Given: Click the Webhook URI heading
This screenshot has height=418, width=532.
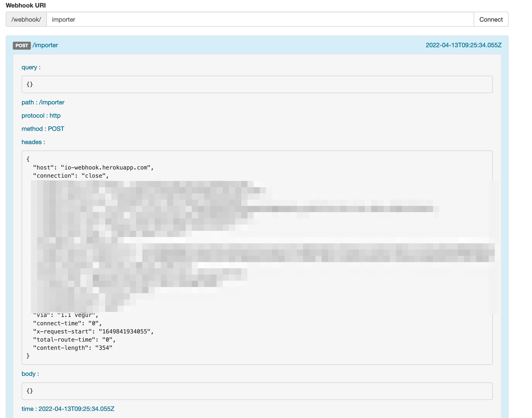Looking at the screenshot, I should point(26,5).
